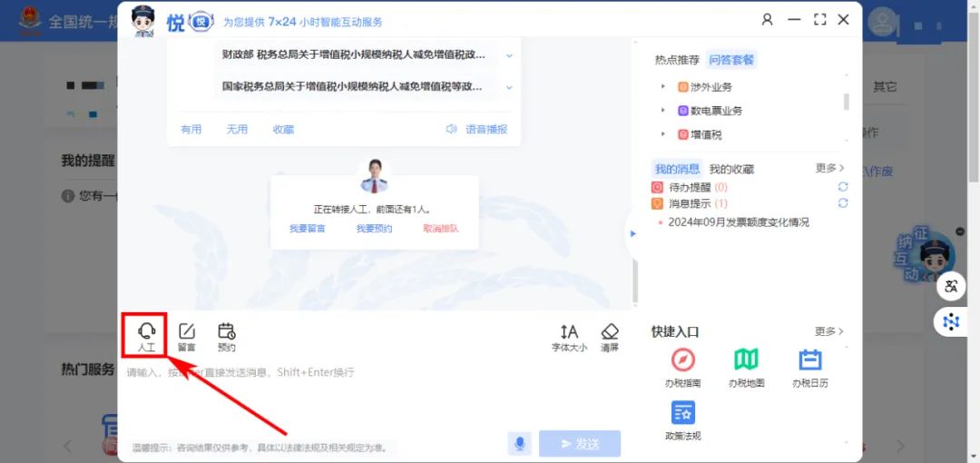Open the 留言 message icon
Screen dimensions: 980x463
[x=186, y=334]
